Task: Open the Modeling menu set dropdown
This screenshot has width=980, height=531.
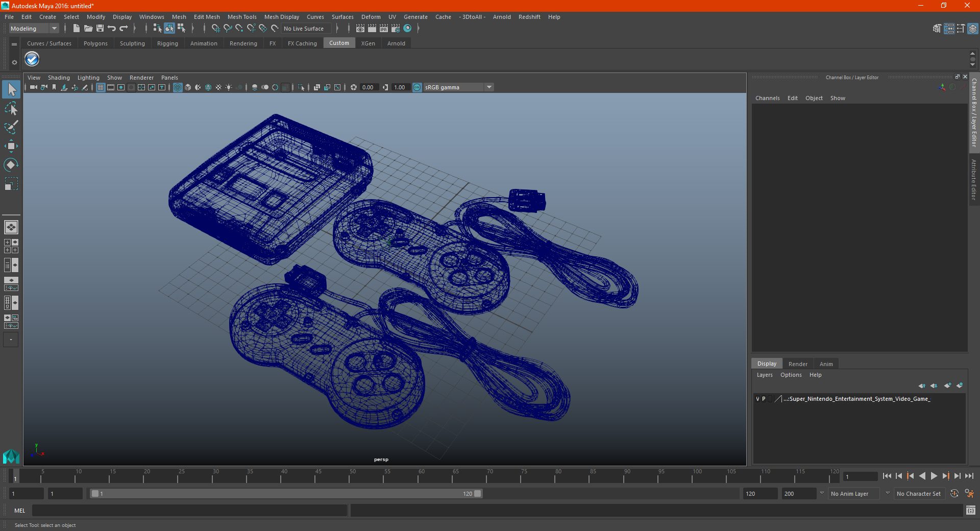Action: tap(34, 29)
